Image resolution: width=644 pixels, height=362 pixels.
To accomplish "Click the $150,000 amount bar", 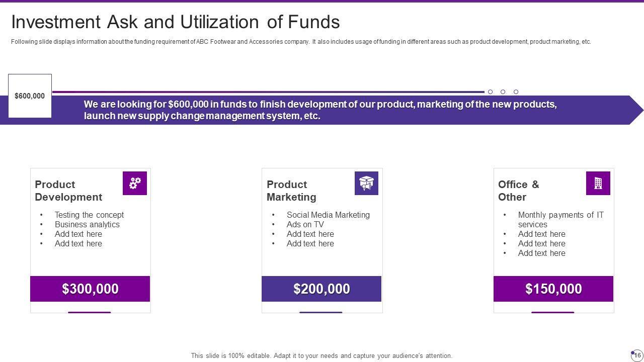I will [x=553, y=289].
